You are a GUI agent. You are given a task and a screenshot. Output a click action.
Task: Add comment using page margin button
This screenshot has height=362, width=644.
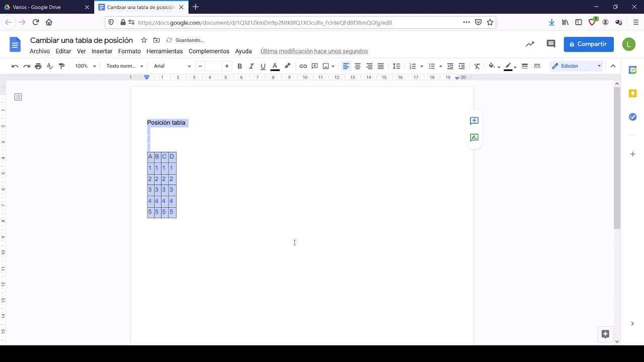tap(474, 121)
